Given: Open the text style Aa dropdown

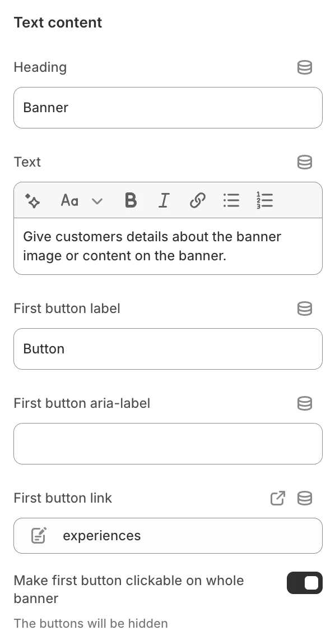Looking at the screenshot, I should (x=69, y=201).
